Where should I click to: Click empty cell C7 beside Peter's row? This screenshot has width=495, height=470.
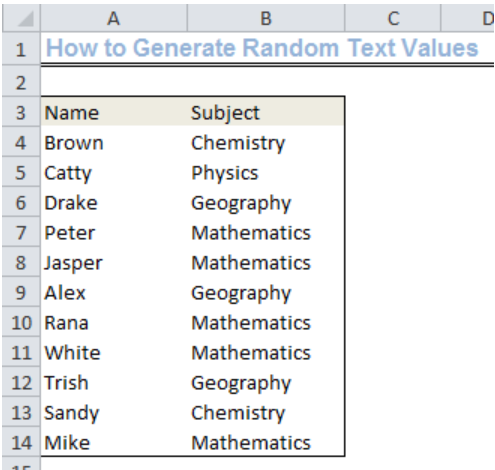[393, 232]
